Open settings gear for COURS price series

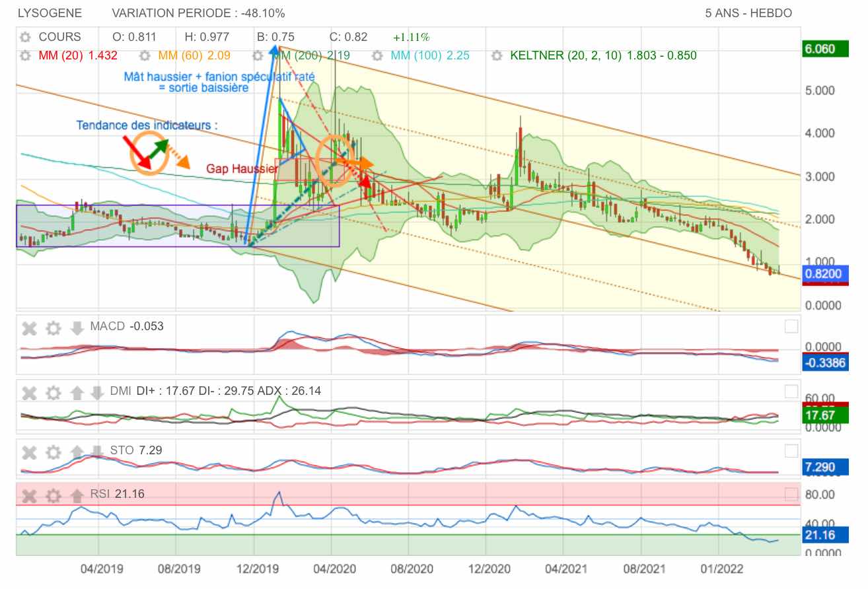tap(25, 37)
